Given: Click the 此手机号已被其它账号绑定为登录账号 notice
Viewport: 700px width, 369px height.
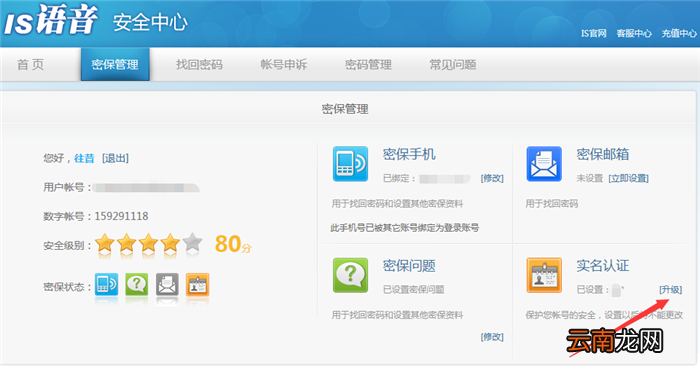Looking at the screenshot, I should tap(404, 228).
